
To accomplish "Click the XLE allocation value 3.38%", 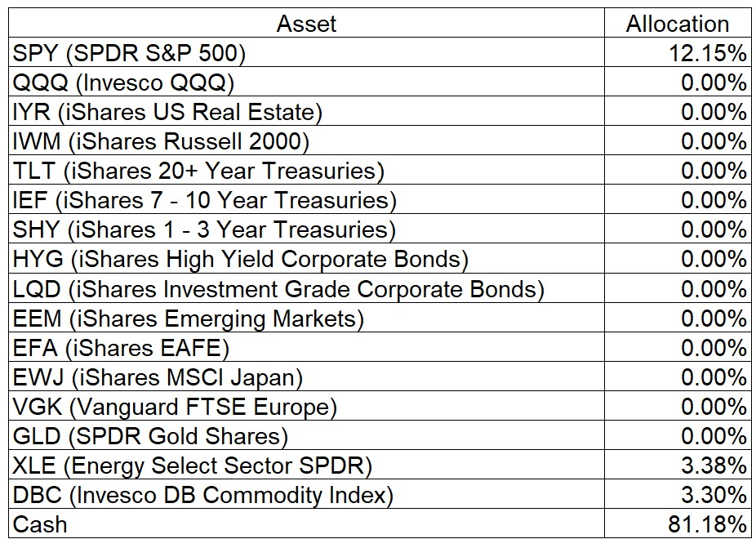I will click(x=714, y=465).
